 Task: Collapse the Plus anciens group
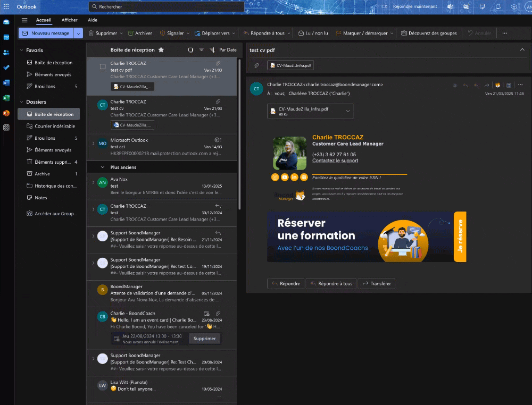click(102, 167)
